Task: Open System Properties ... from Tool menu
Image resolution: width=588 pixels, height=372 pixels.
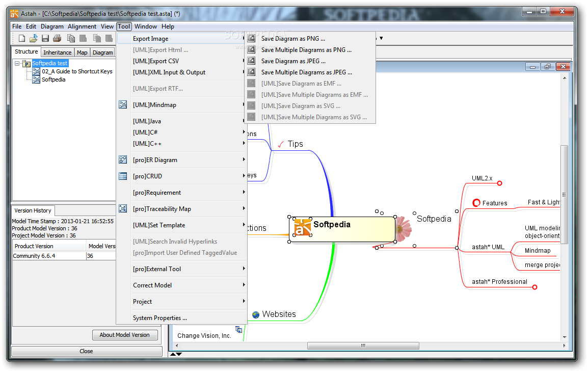Action: tap(182, 317)
